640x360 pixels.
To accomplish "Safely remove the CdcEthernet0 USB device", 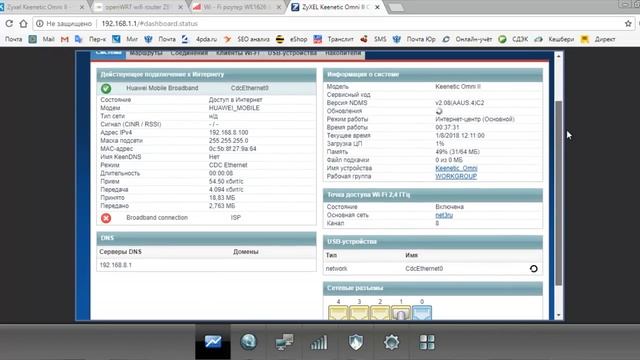I will point(533,269).
